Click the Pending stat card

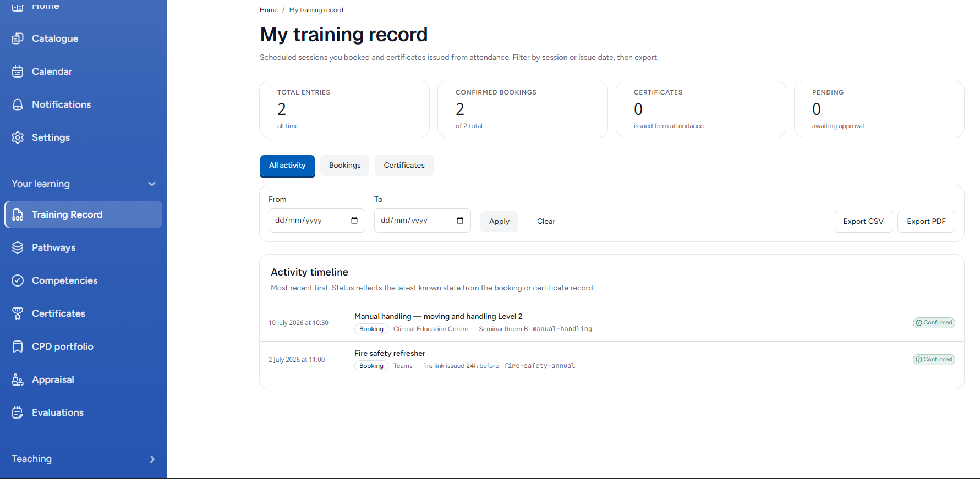tap(879, 109)
